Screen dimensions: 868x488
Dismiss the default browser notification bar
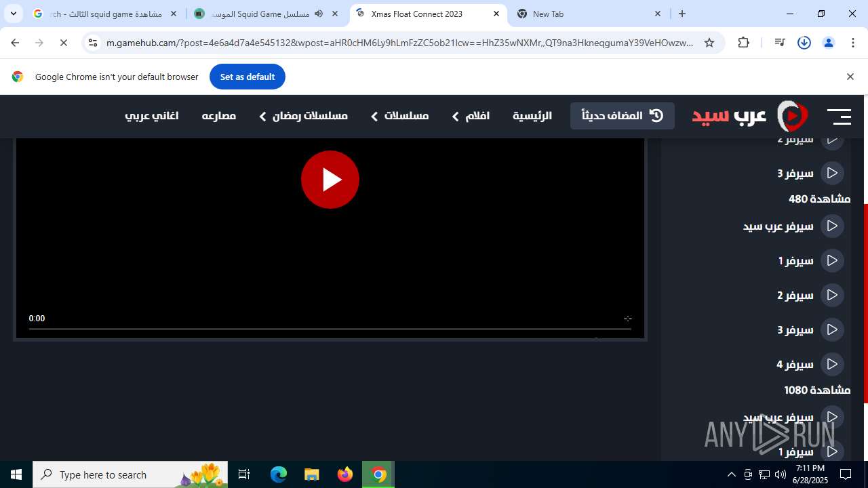pyautogui.click(x=850, y=77)
